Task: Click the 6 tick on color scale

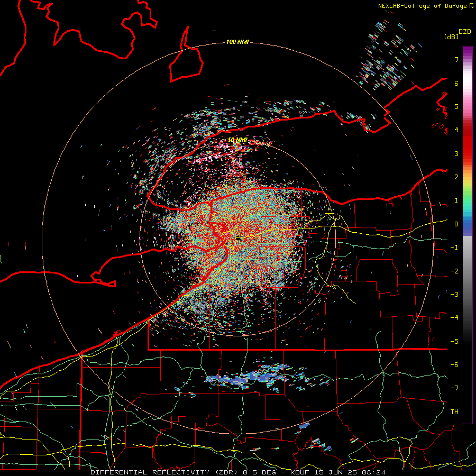Action: click(456, 83)
